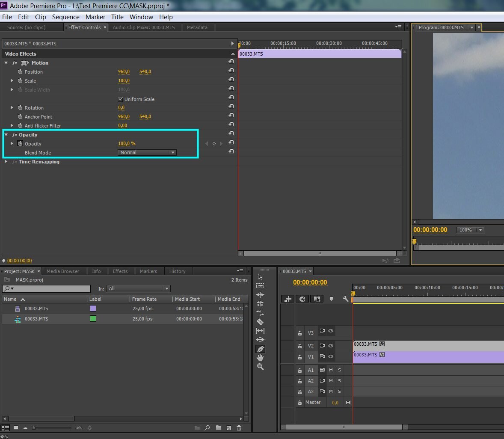Lock video track V1

click(299, 357)
